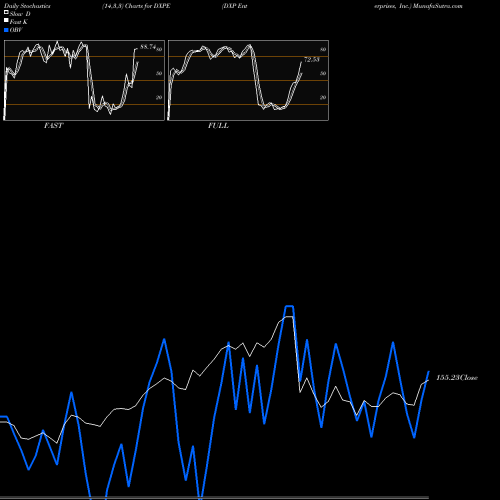The height and width of the screenshot is (500, 500).
Task: Click the MunafaSutra.com text in the header
Action: tap(438, 6)
